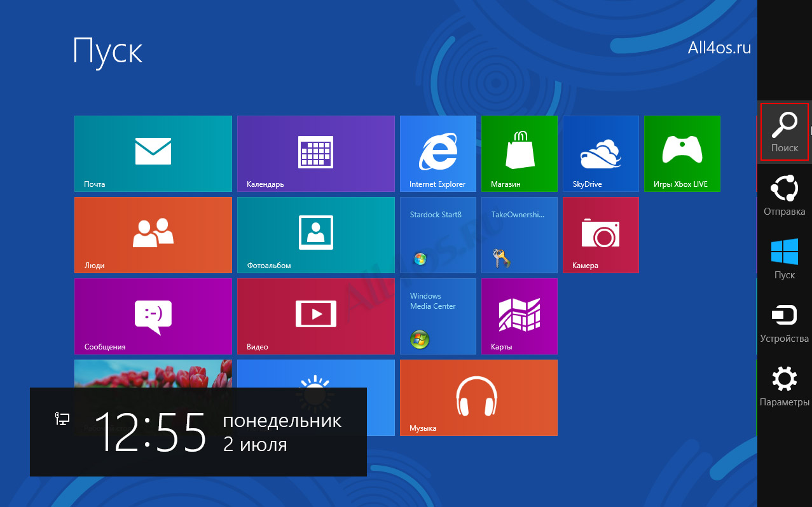Open the Фотоальбом photos tile
This screenshot has width=812, height=507.
316,235
